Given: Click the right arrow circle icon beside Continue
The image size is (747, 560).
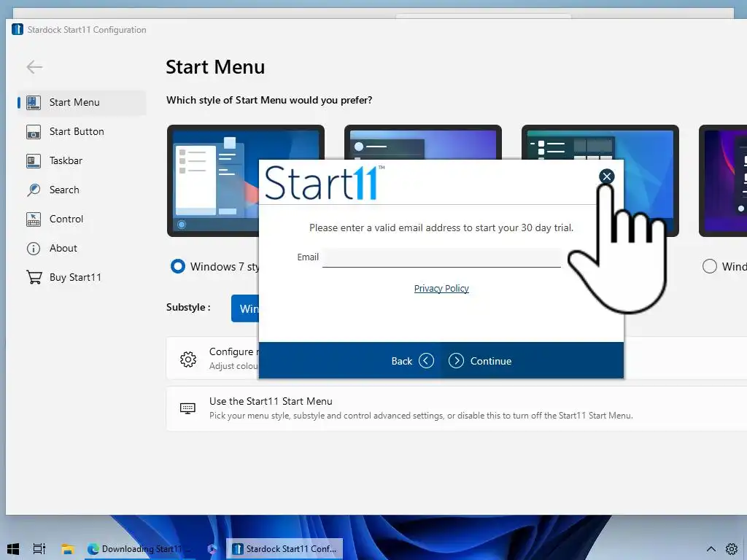Looking at the screenshot, I should click(456, 361).
